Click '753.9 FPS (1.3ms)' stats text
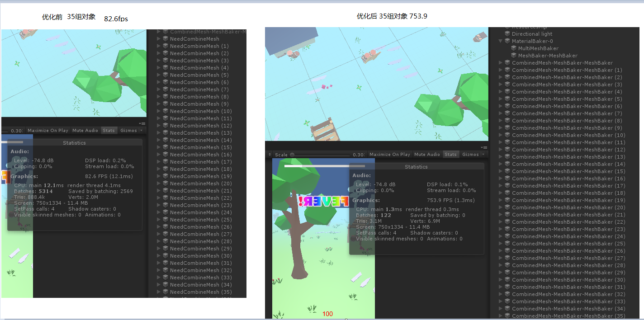Screen dimensions: 644x320 pyautogui.click(x=451, y=200)
